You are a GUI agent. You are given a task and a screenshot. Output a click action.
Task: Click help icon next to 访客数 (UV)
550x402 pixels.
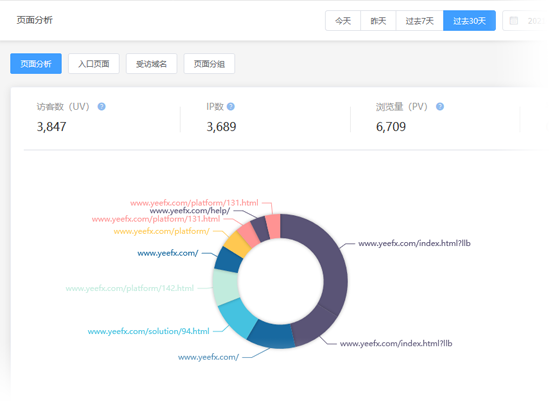(101, 107)
